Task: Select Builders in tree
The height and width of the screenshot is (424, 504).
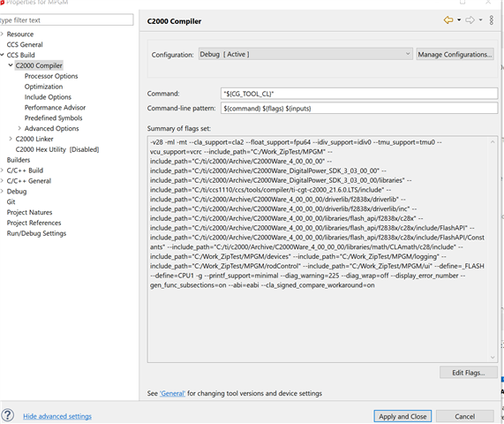Action: tap(19, 160)
